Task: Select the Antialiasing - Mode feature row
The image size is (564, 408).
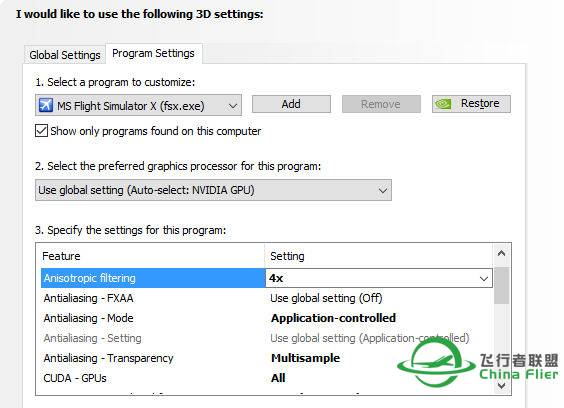Action: [x=267, y=318]
